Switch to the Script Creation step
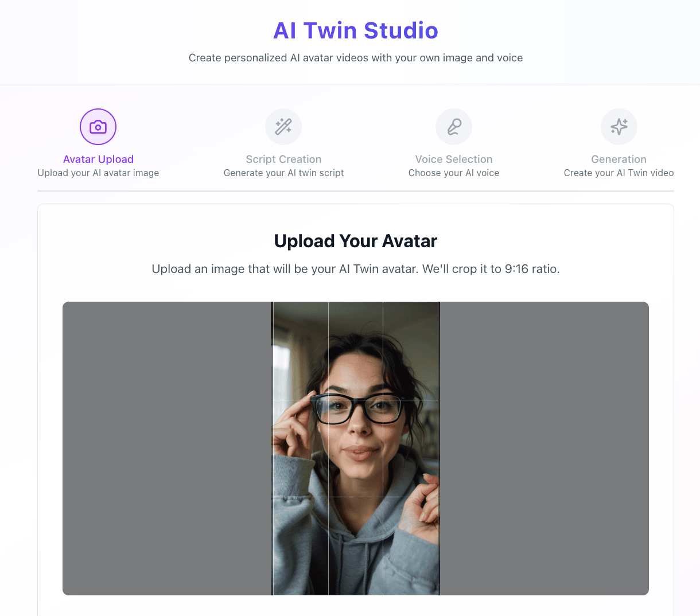The image size is (700, 616). pos(283,159)
